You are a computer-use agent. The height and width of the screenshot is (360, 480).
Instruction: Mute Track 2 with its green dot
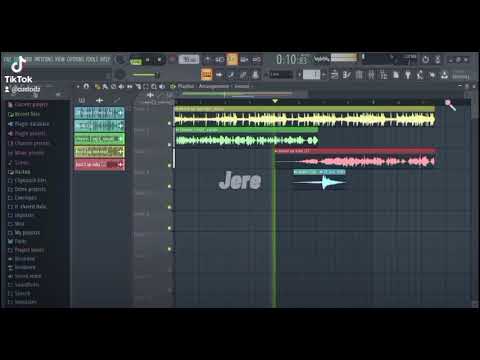(169, 144)
